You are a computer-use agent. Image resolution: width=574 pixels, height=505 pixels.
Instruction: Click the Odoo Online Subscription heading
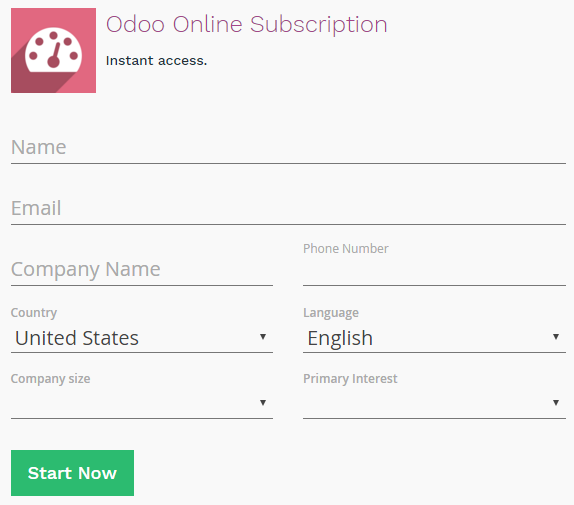[x=246, y=25]
